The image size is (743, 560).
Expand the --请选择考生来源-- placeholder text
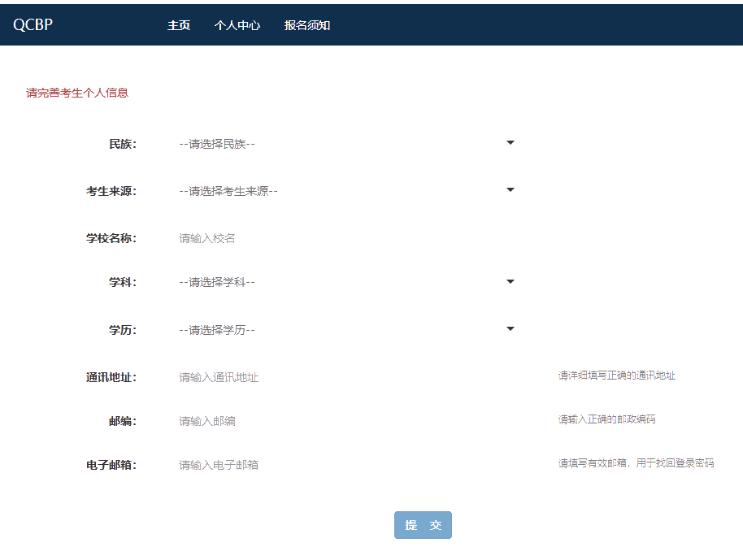tap(228, 191)
